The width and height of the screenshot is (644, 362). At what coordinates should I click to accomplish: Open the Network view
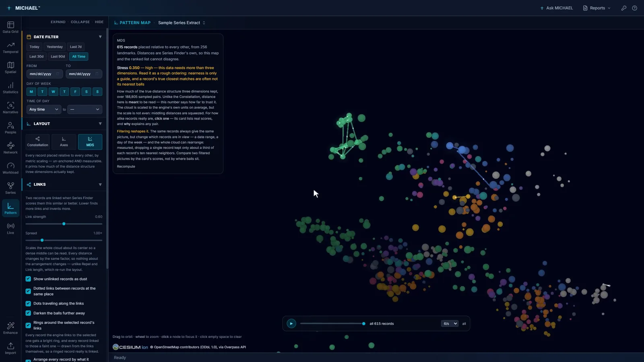point(10,148)
